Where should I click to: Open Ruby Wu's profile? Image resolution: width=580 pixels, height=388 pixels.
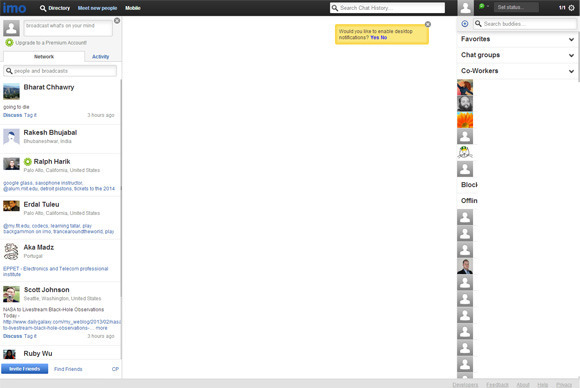(x=38, y=354)
